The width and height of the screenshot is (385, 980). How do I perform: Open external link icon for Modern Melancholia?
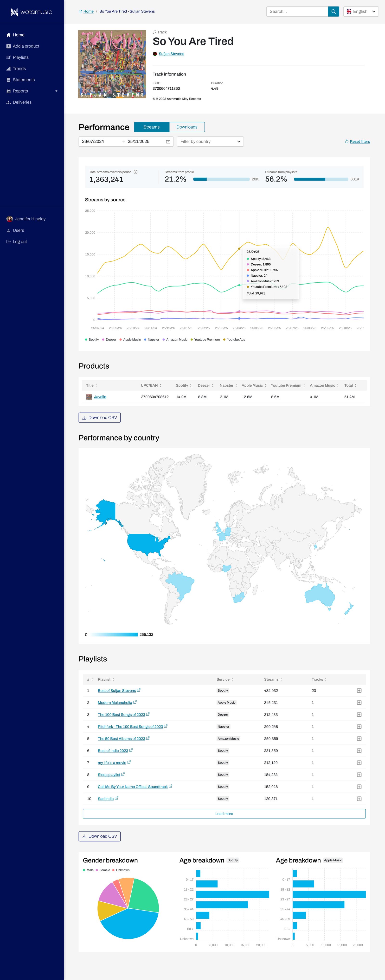click(x=135, y=702)
